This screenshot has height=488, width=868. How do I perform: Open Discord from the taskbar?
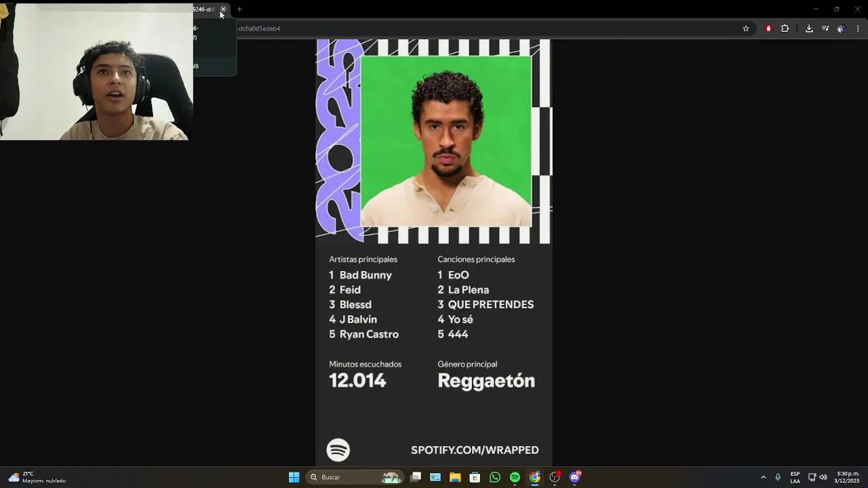point(575,477)
